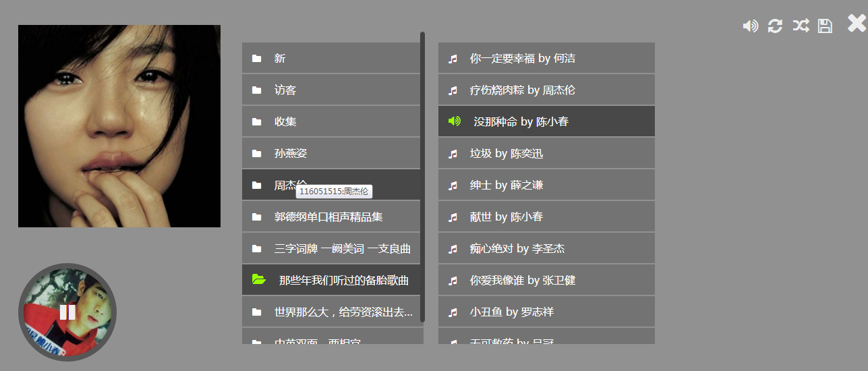868x371 pixels.
Task: Click the playlist list vertical scrollbar
Action: point(422,175)
